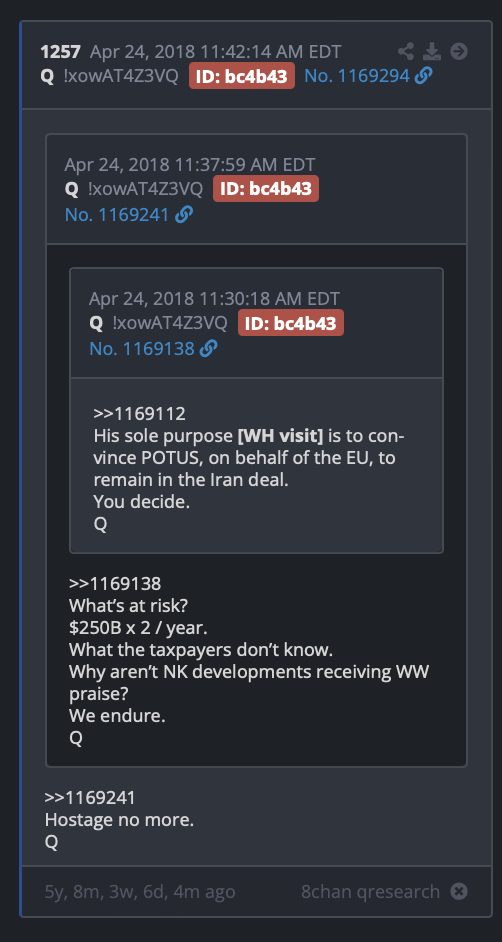
Task: Click the top ID: bc4b43 badge
Action: pos(242,76)
